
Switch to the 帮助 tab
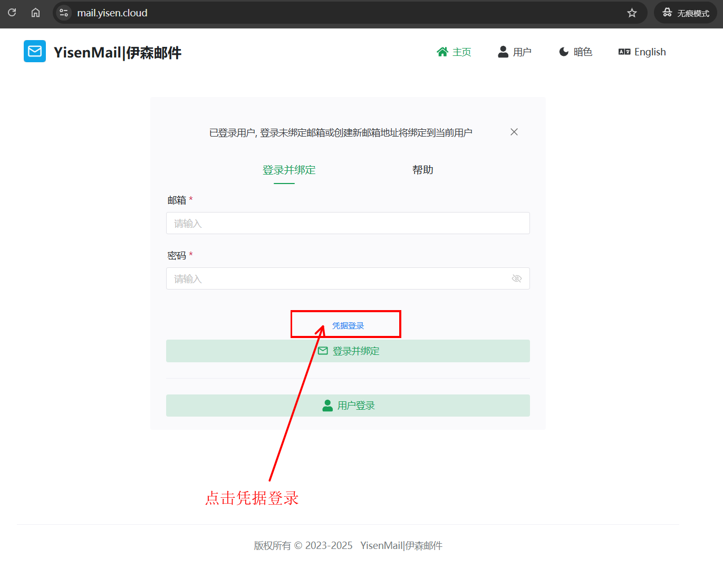tap(422, 169)
